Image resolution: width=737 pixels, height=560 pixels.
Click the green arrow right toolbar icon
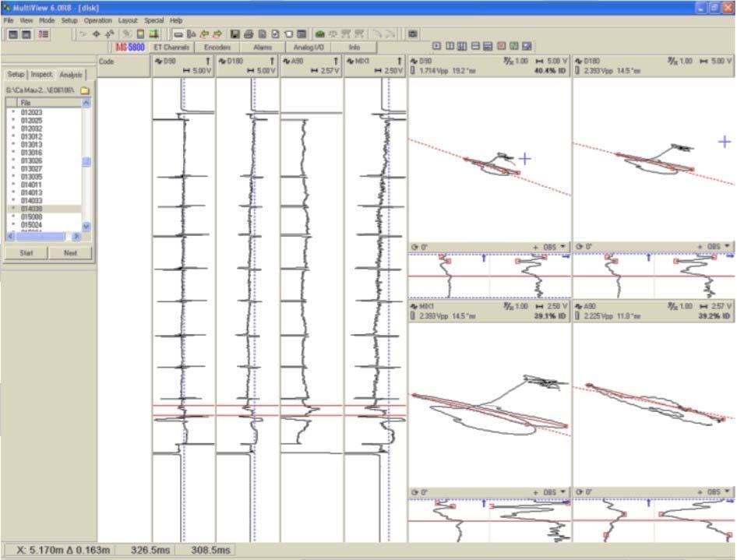[x=217, y=33]
